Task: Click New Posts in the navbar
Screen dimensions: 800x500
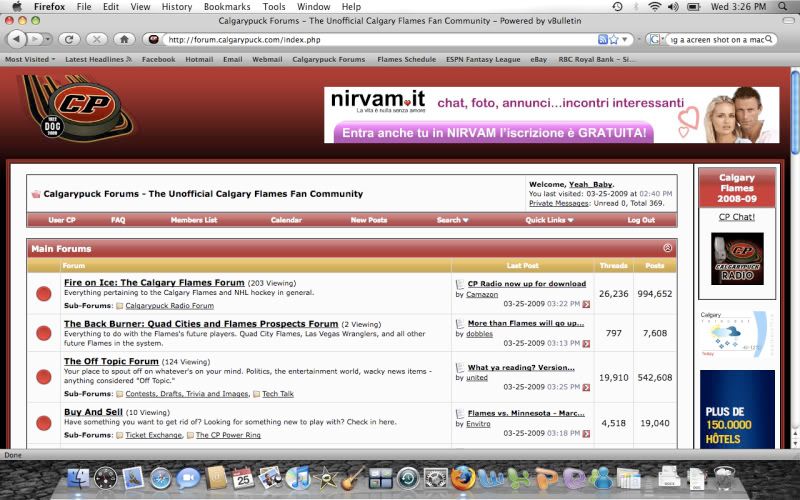Action: click(369, 220)
